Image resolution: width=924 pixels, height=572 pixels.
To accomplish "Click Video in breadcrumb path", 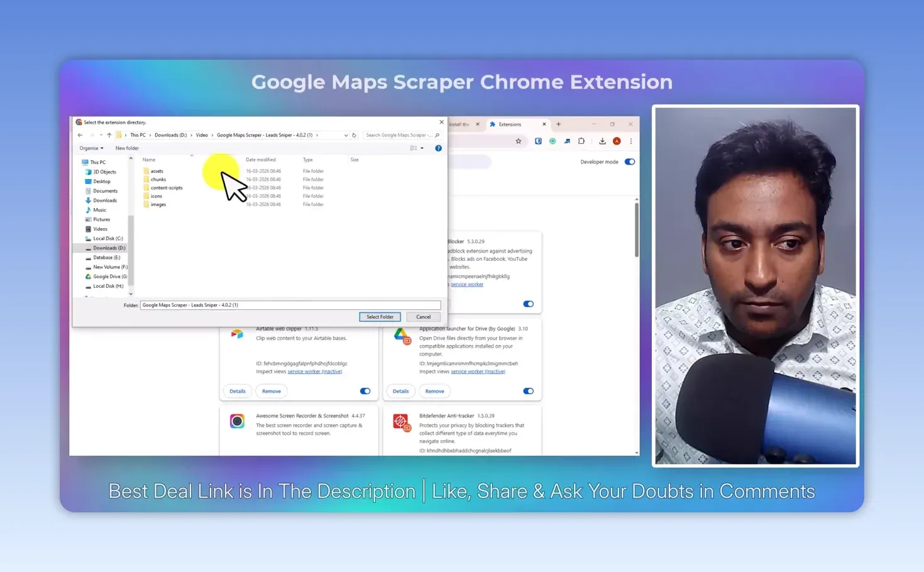I will [x=202, y=135].
